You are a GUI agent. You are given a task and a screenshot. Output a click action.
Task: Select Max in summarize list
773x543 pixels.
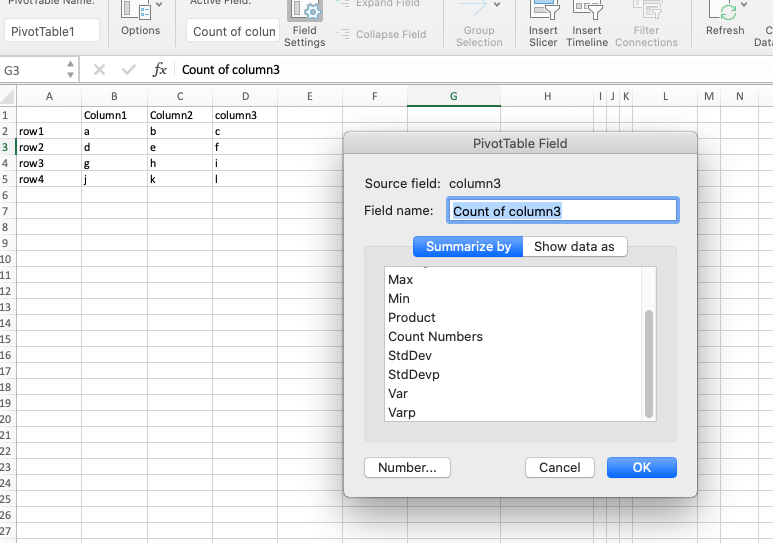tap(513, 280)
